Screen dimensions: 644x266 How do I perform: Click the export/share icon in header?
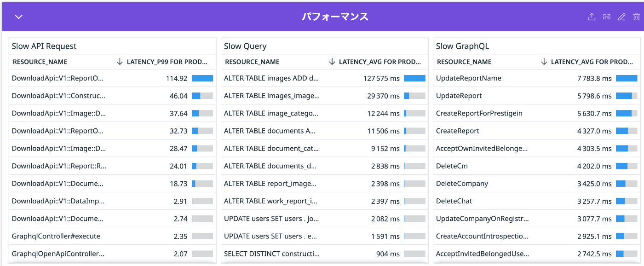tap(592, 17)
